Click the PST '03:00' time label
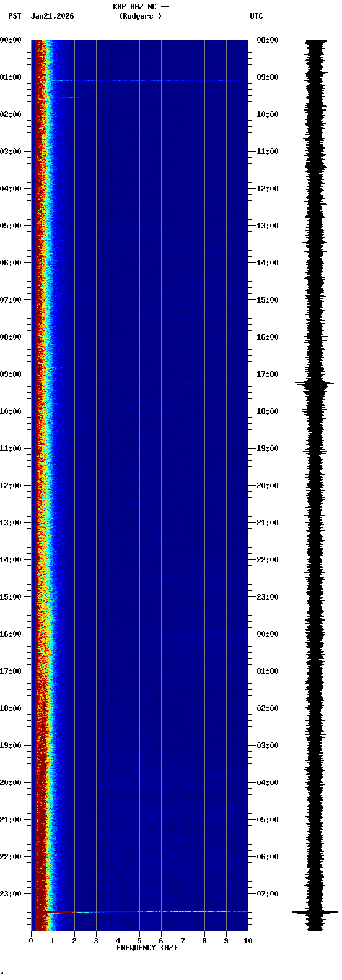Viewport: 342px width, 980px height. [x=11, y=152]
